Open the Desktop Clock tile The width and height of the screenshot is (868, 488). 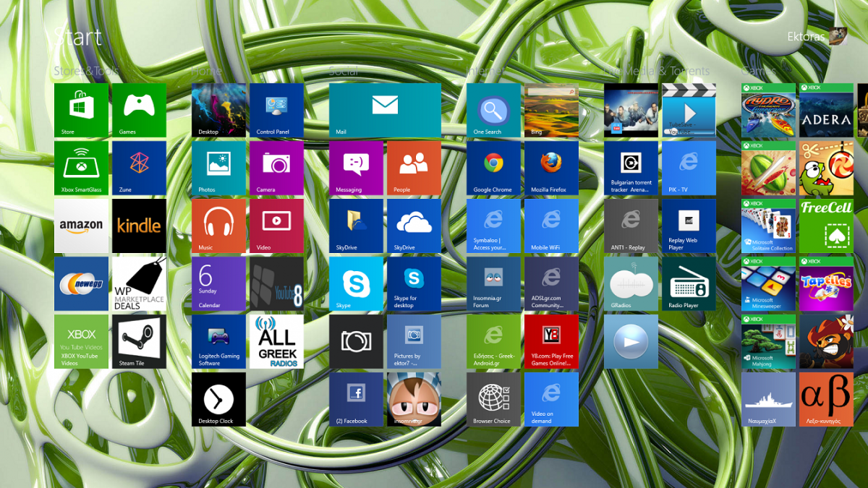coord(218,399)
